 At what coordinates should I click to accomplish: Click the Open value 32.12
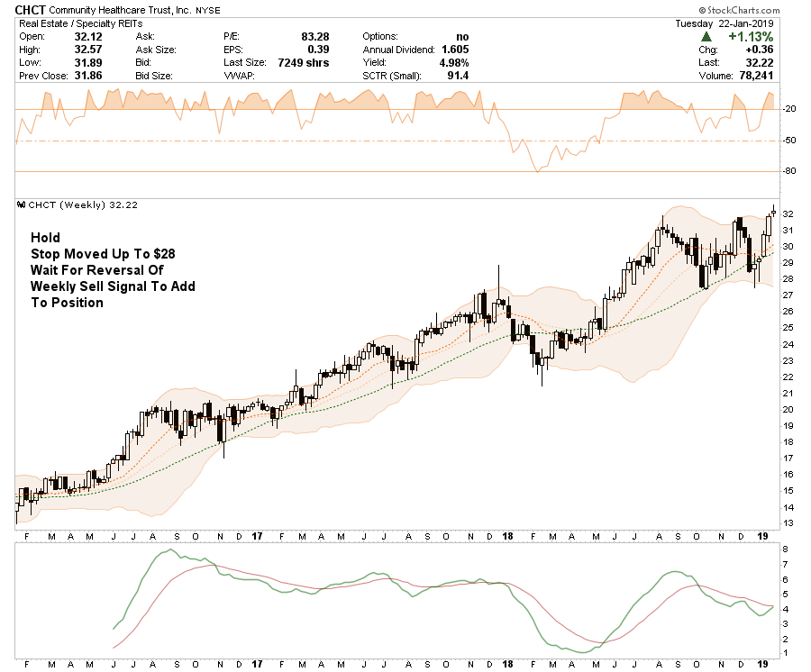[x=88, y=37]
